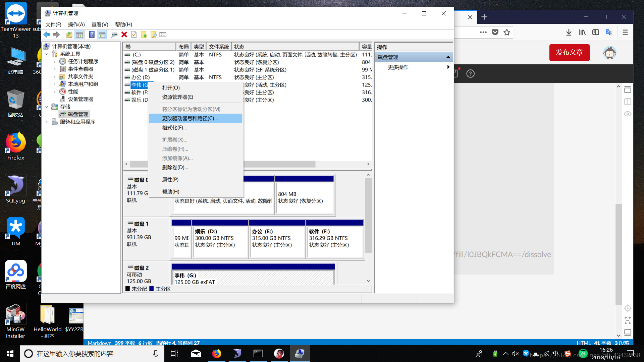Click 更多操作 in the actions pane

click(x=398, y=67)
